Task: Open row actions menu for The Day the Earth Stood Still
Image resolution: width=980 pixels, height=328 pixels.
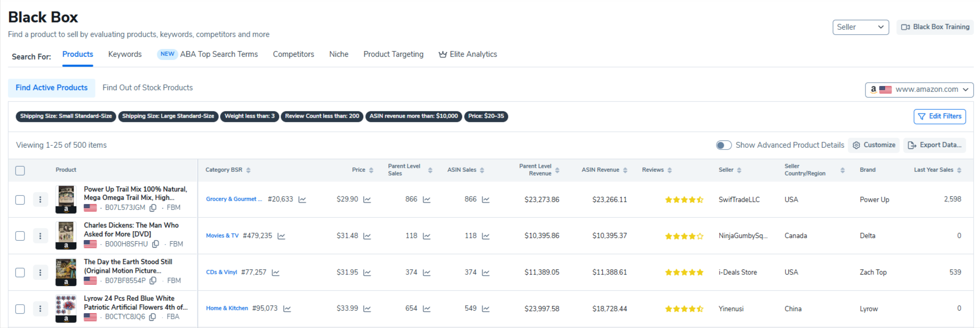Action: pyautogui.click(x=40, y=273)
